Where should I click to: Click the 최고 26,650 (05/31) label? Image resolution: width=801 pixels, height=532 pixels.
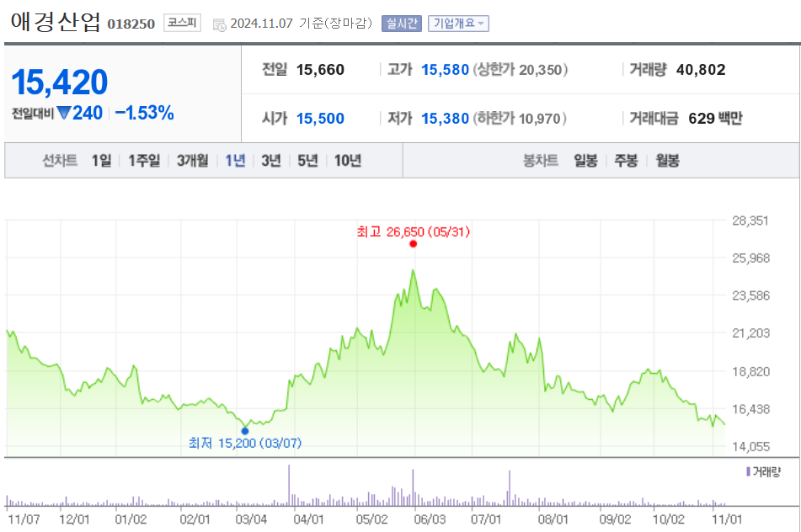[414, 231]
